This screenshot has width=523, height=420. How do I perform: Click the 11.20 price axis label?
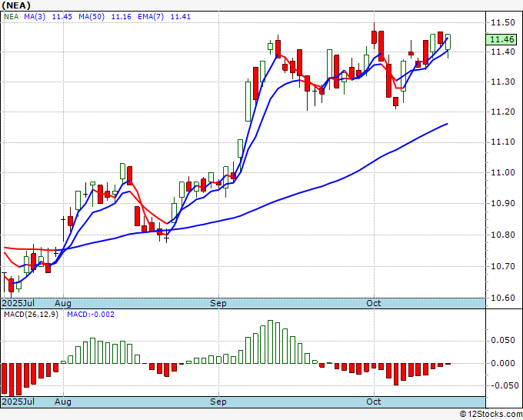tap(503, 112)
